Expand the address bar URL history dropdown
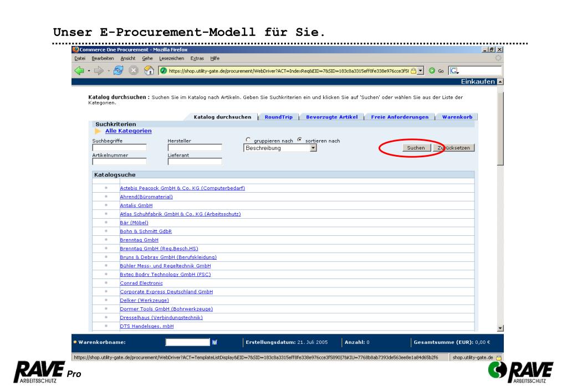This screenshot has height=392, width=567. (420, 71)
